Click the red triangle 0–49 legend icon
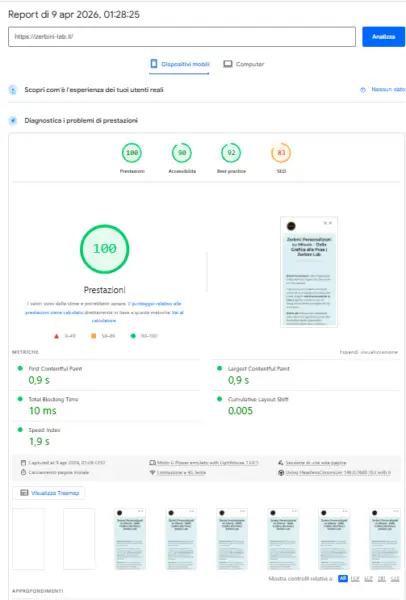This screenshot has width=406, height=600. coord(56,336)
